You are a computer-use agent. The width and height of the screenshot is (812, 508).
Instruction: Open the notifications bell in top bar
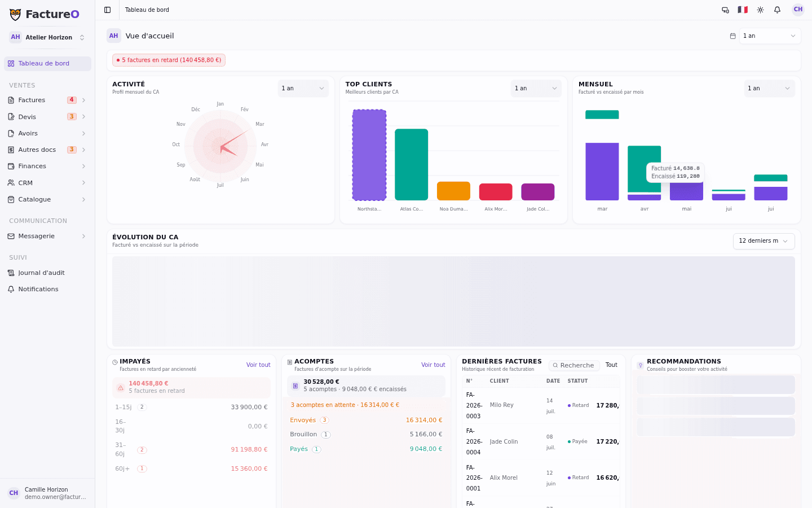click(777, 10)
